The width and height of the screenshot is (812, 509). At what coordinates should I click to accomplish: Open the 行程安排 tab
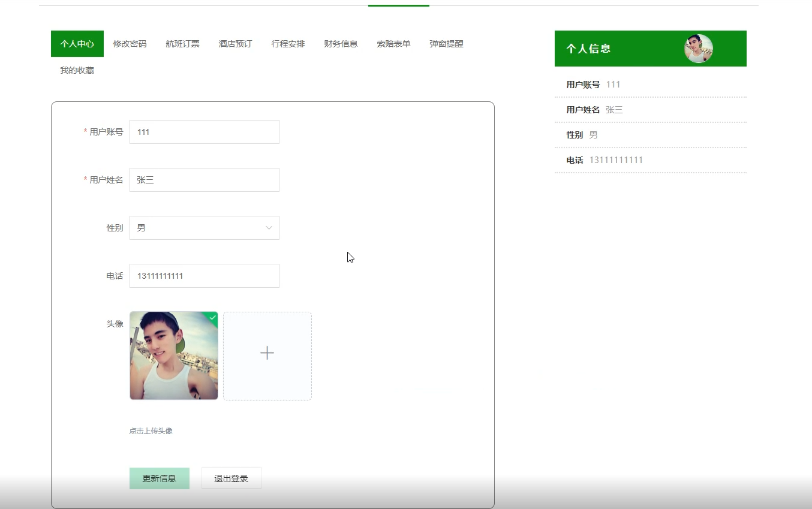tap(288, 43)
